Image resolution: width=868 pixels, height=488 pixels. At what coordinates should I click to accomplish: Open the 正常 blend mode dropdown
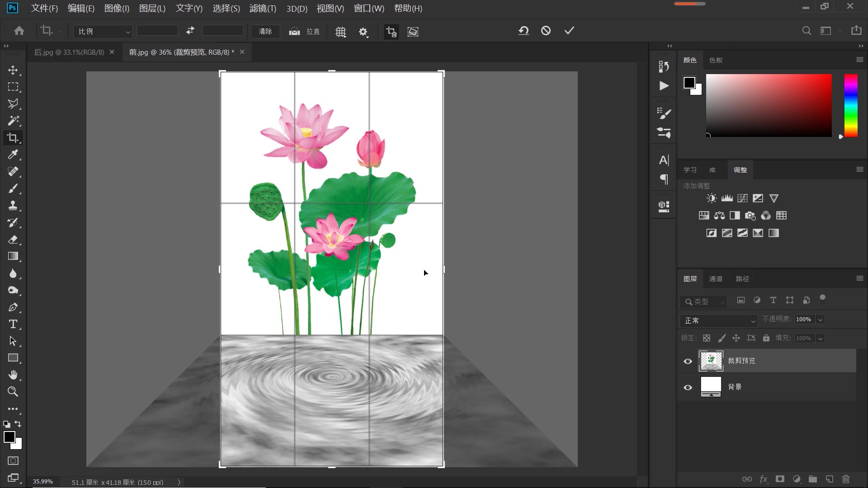point(719,320)
